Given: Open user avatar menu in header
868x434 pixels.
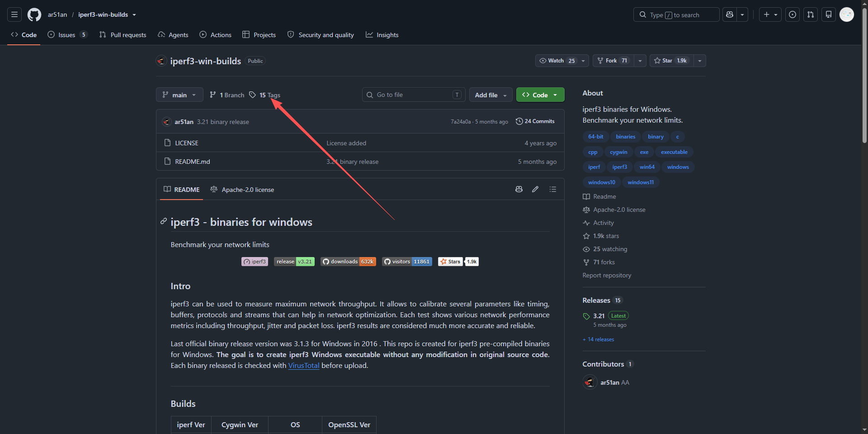Looking at the screenshot, I should tap(847, 15).
